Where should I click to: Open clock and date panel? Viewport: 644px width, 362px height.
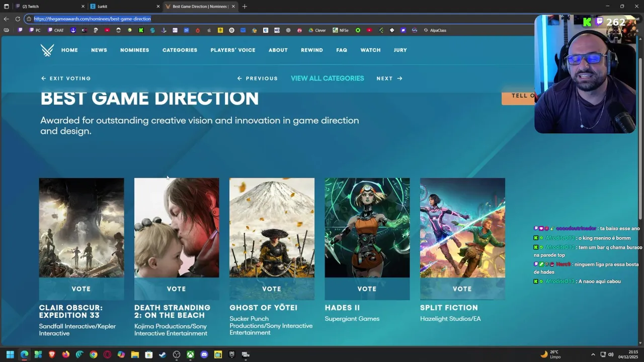tap(628, 354)
